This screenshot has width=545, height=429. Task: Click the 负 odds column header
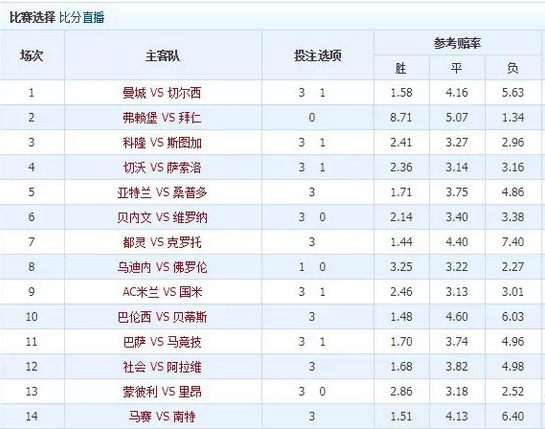513,68
